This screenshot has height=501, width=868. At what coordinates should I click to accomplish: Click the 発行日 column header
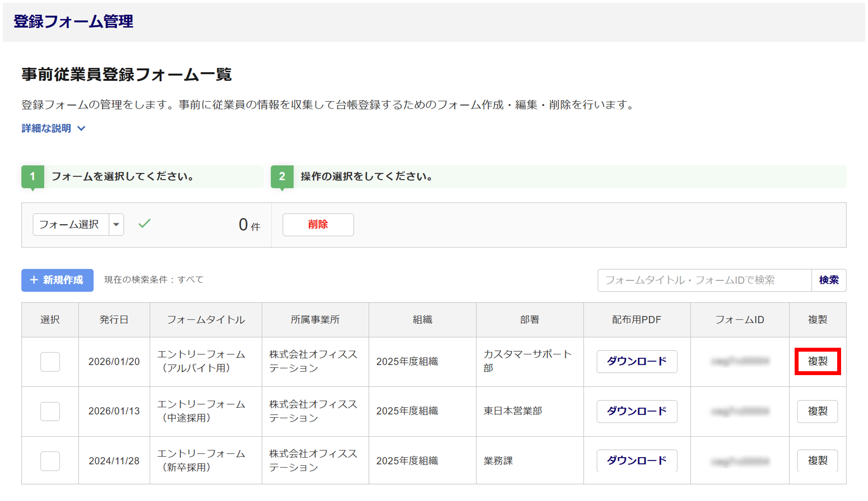114,320
